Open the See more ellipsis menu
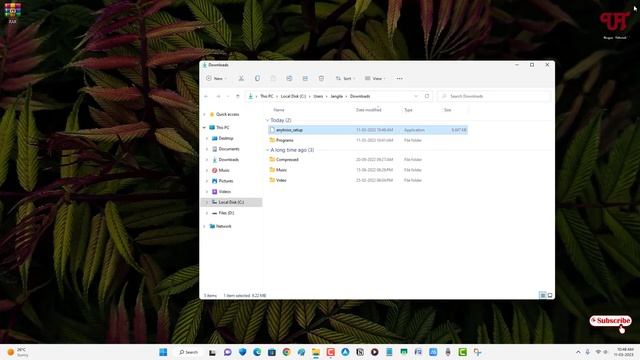 coord(400,78)
